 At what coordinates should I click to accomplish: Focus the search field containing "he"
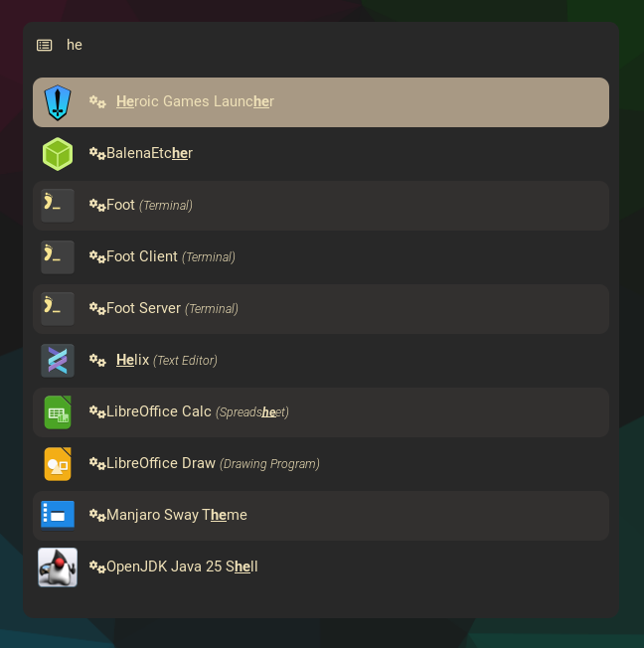click(298, 45)
